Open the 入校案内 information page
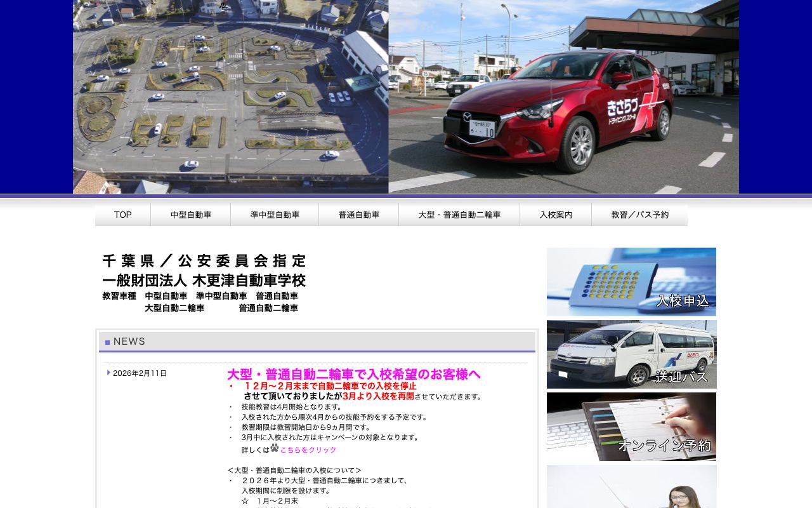Screen dimensions: 812x508 (555, 215)
